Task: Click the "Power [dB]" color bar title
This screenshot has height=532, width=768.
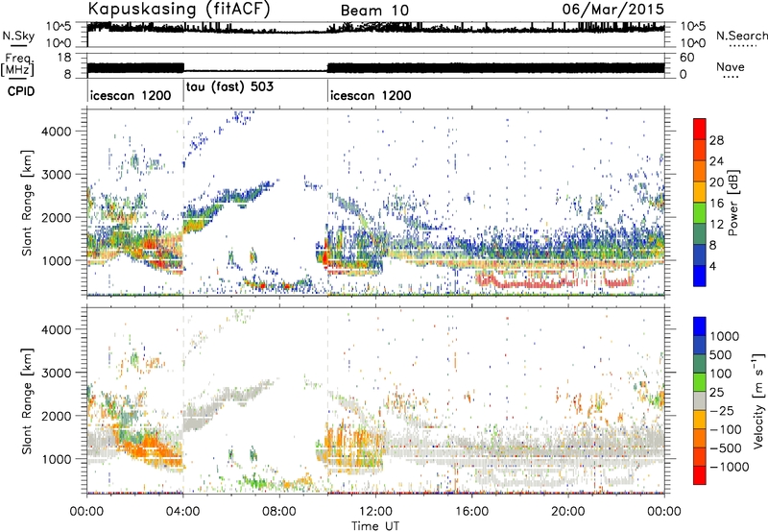Action: pyautogui.click(x=732, y=203)
